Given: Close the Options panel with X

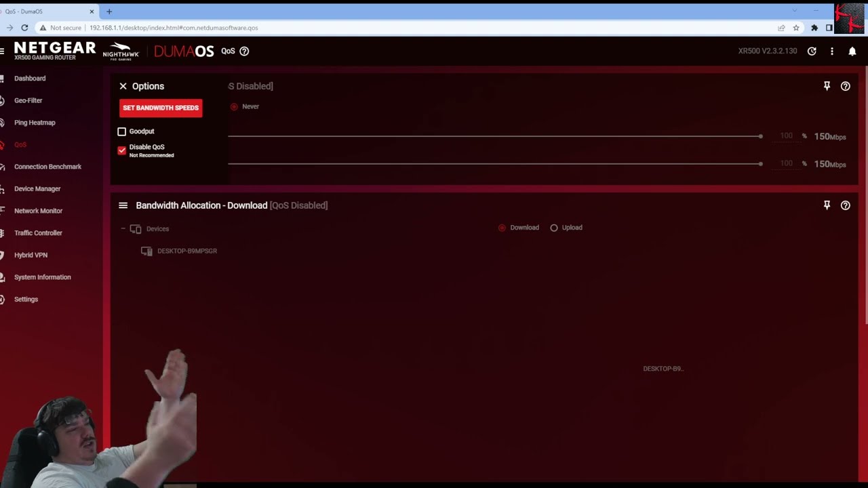Looking at the screenshot, I should pos(123,86).
